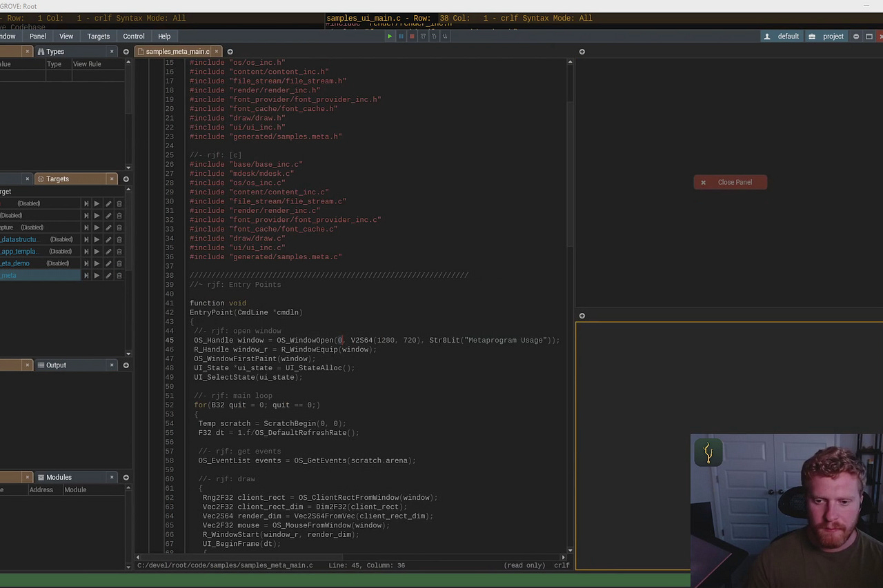Open the add-tab menu on the right panel
This screenshot has width=883, height=588.
[x=582, y=51]
